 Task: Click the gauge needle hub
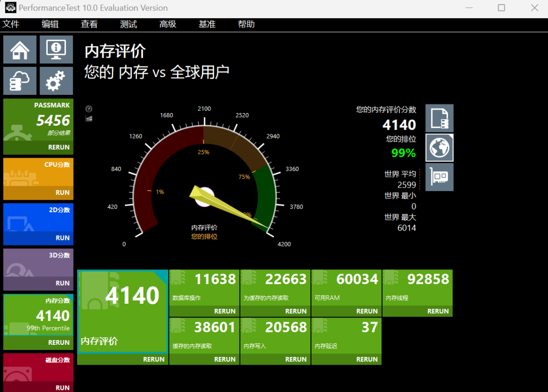(x=204, y=197)
